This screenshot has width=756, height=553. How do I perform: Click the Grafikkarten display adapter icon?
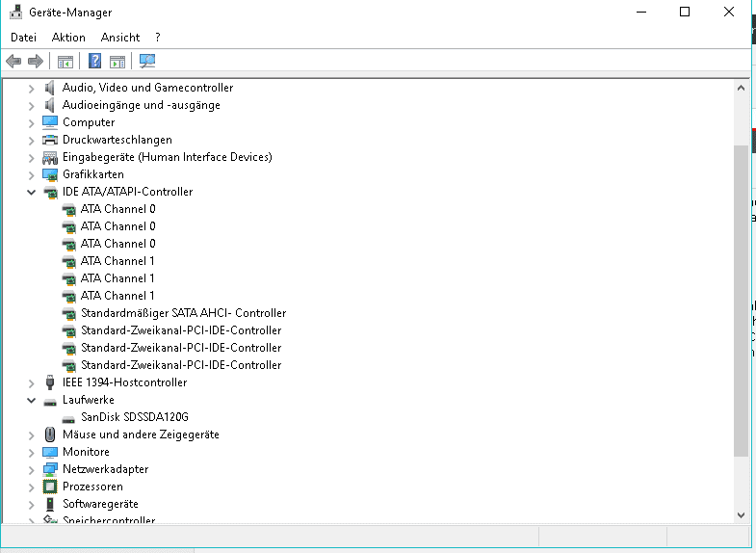pyautogui.click(x=50, y=174)
